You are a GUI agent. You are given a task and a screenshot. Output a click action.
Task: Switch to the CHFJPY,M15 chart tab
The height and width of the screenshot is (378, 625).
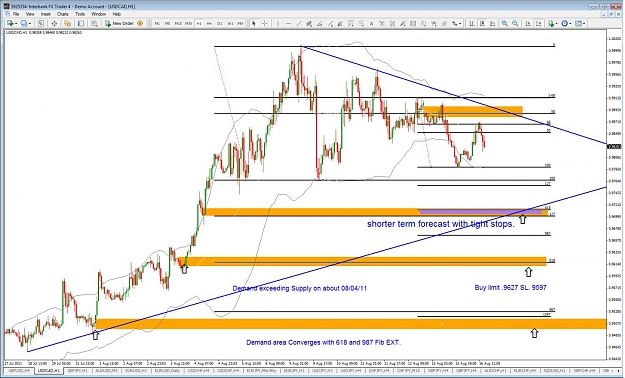408,371
